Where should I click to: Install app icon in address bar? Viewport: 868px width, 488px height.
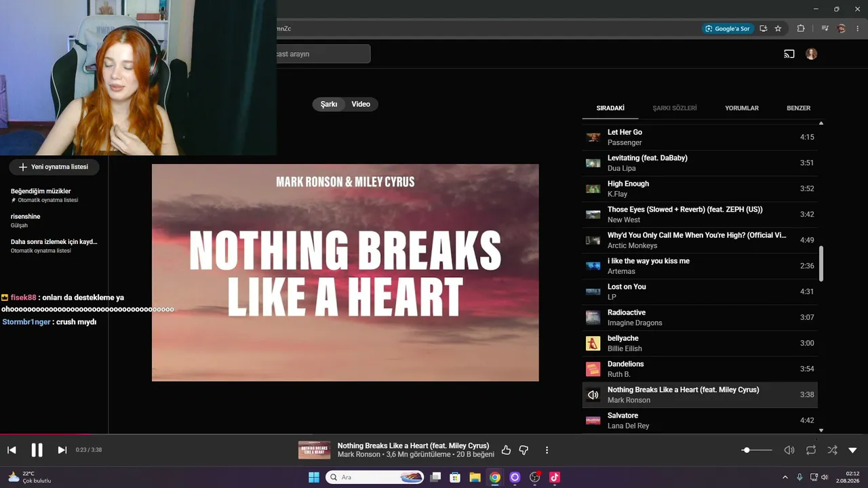(764, 28)
